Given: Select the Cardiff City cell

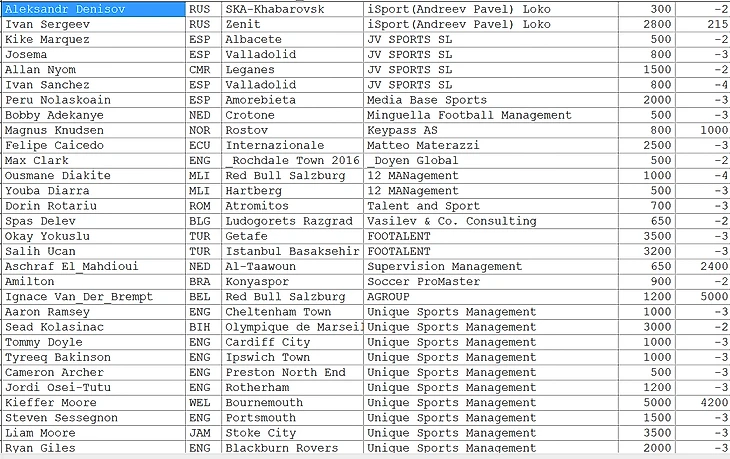Looking at the screenshot, I should click(x=292, y=342).
